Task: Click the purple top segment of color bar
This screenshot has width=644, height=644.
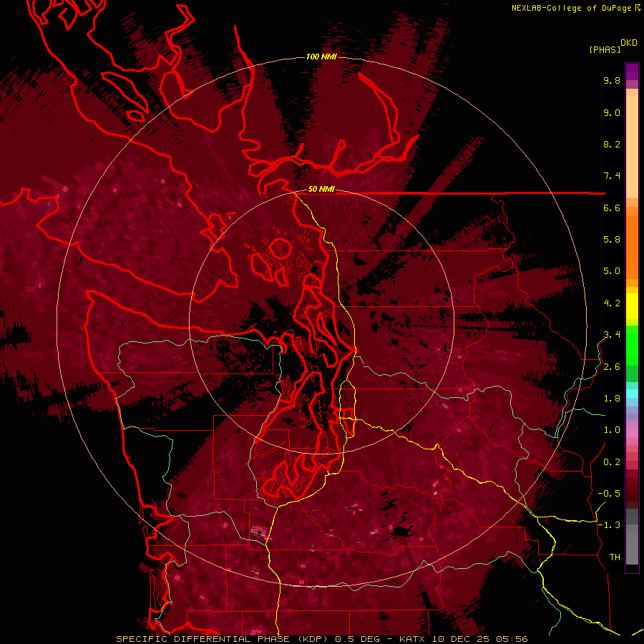Action: 632,72
